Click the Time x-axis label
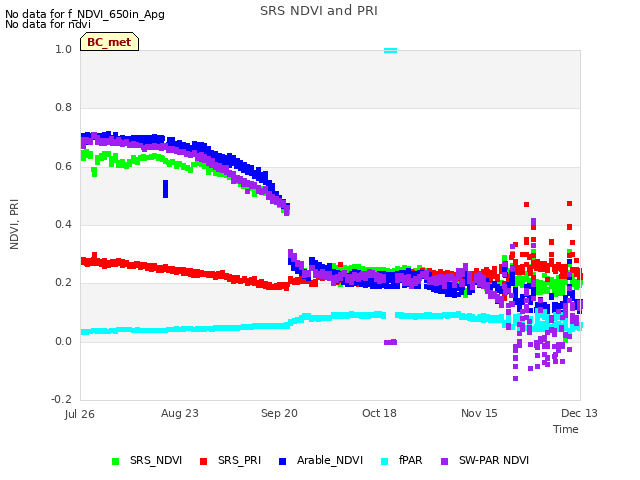640x480 pixels. 566,429
